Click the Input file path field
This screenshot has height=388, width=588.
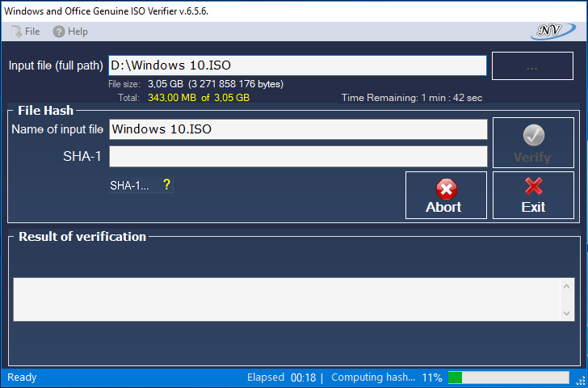coord(298,65)
